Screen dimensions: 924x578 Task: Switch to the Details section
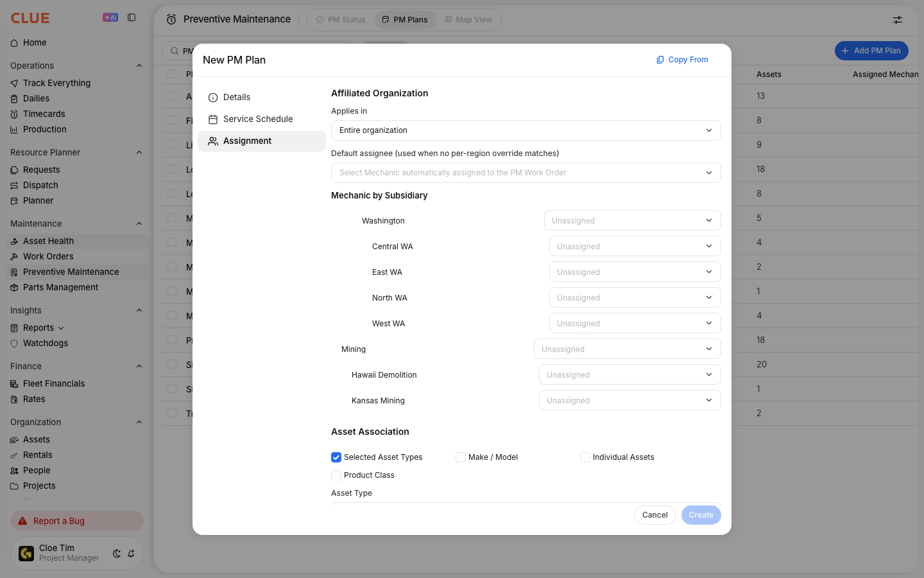point(262,98)
